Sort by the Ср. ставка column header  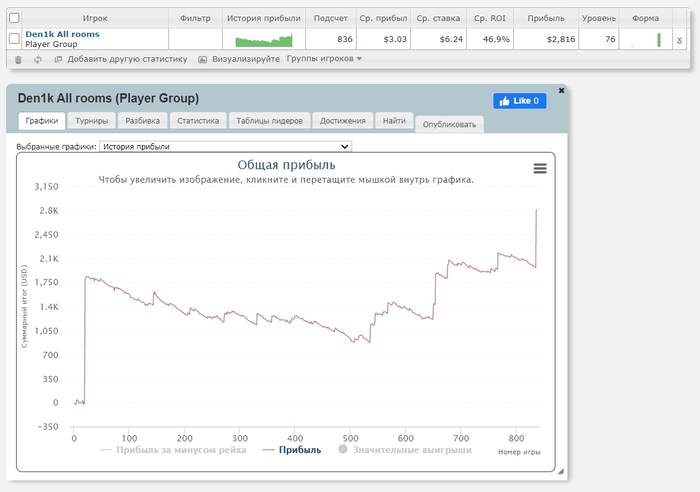pyautogui.click(x=438, y=18)
